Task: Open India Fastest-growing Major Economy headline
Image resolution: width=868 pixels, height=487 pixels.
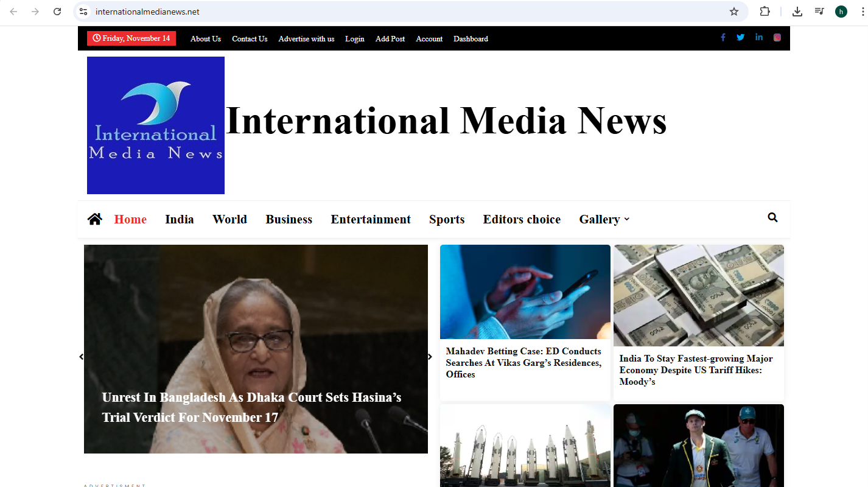Action: (696, 370)
